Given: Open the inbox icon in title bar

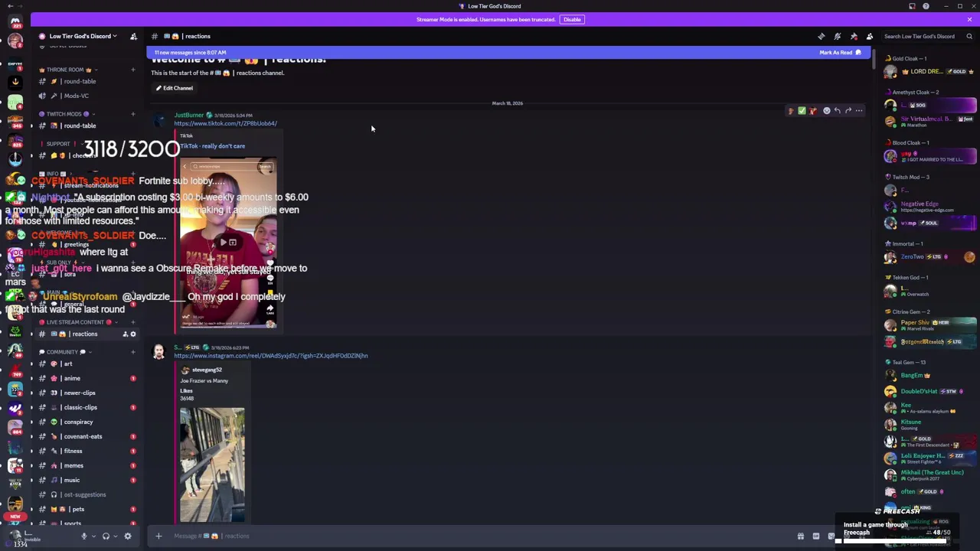Looking at the screenshot, I should [x=912, y=6].
